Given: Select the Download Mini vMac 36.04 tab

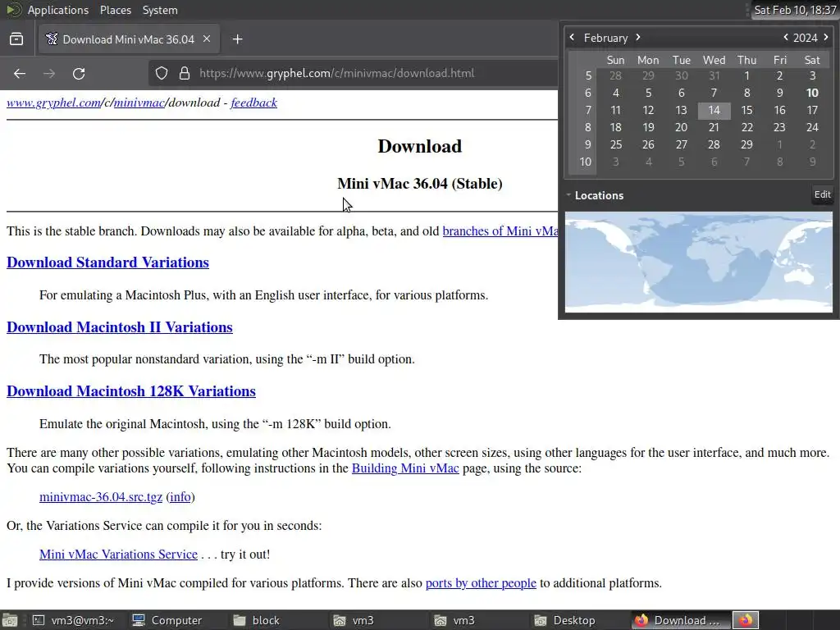Looking at the screenshot, I should (129, 39).
